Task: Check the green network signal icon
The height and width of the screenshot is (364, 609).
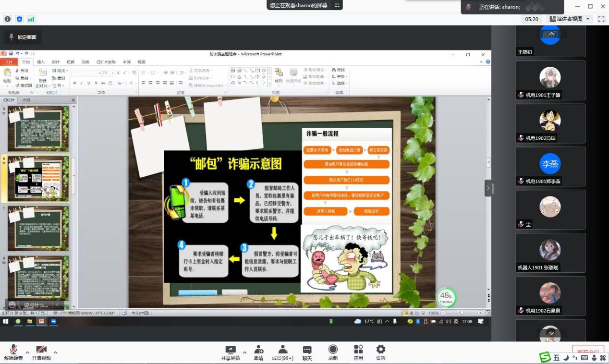Action: (x=31, y=19)
